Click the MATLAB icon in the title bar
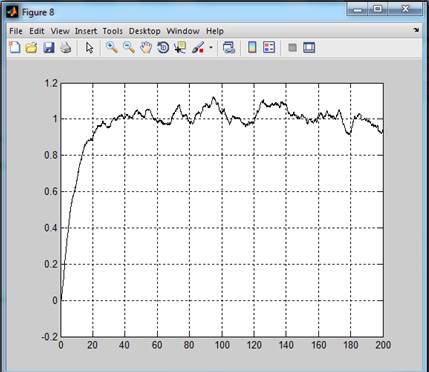 12,12
